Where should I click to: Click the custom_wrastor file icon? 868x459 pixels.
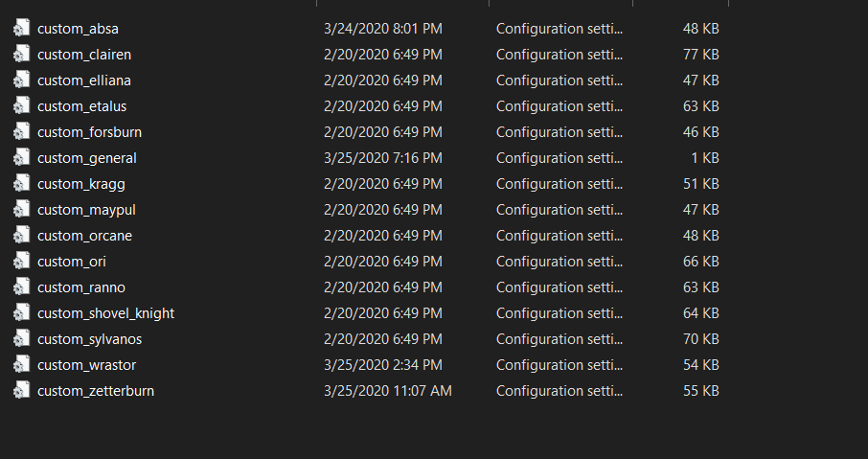(21, 365)
